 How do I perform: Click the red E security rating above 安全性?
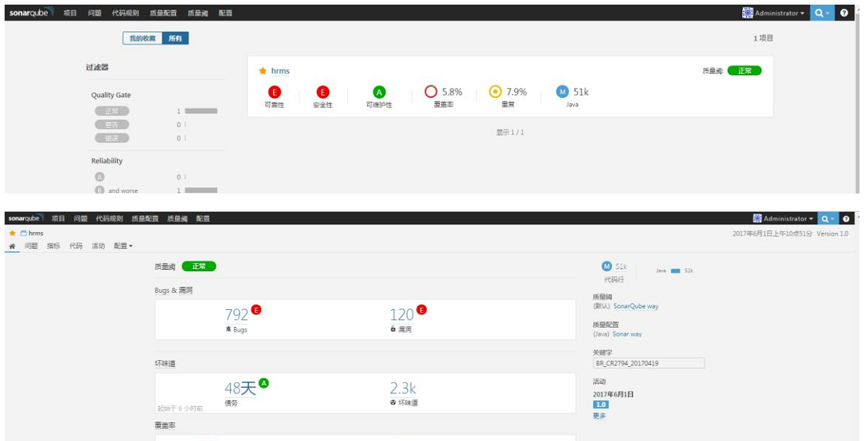coord(323,92)
